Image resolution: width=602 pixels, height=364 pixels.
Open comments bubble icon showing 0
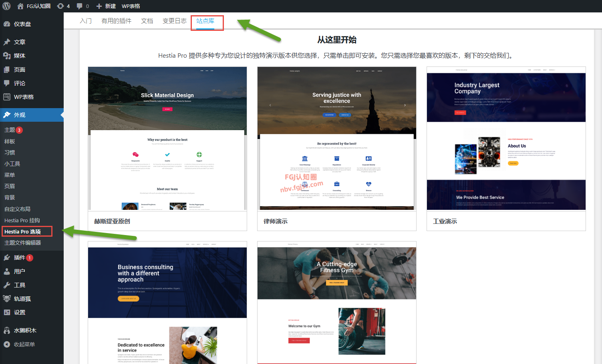click(79, 6)
